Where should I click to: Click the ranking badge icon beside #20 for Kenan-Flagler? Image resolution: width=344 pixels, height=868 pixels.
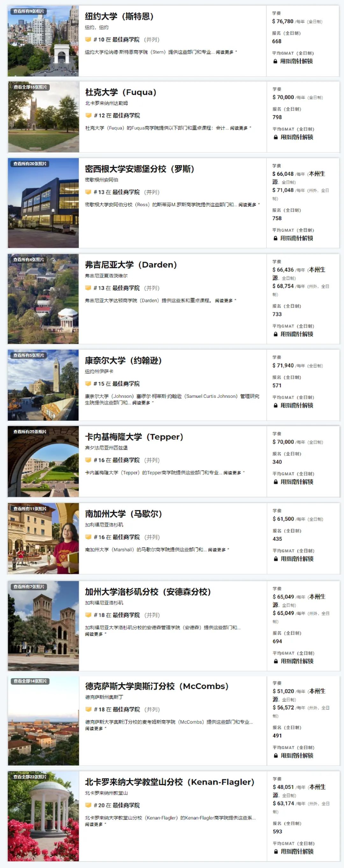click(89, 805)
